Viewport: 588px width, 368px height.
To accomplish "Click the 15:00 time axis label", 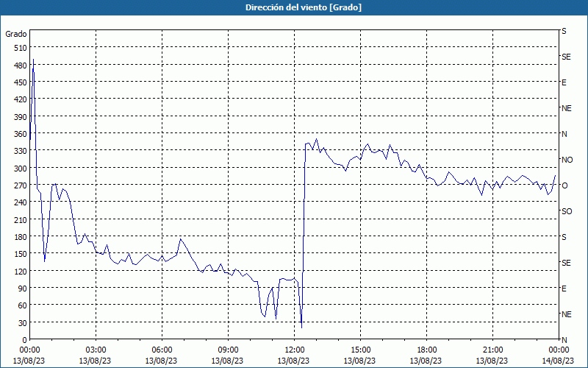I will click(360, 350).
